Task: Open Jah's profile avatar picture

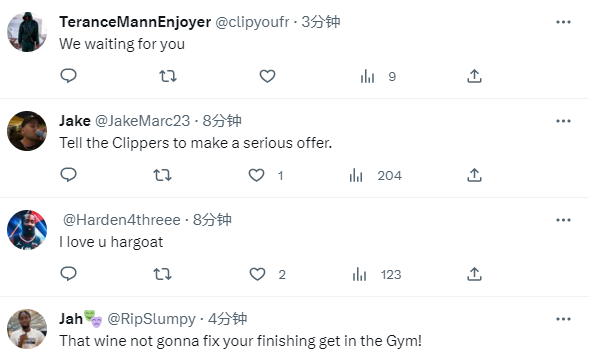Action: click(x=27, y=329)
